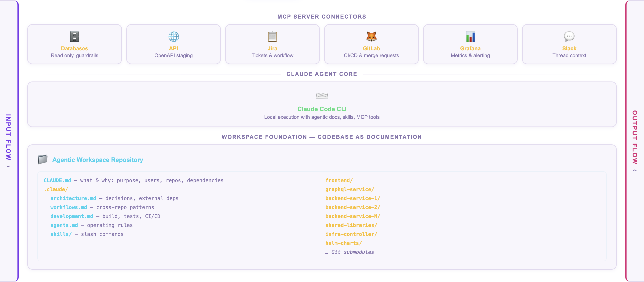Click the Databases file cabinet icon
The width and height of the screenshot is (644, 282).
coord(75,36)
